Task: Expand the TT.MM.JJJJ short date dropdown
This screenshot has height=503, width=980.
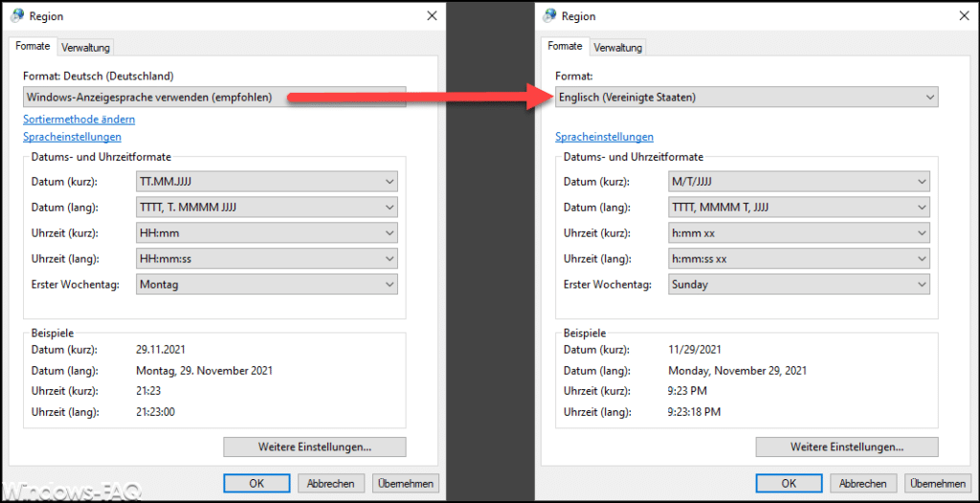Action: [x=266, y=182]
